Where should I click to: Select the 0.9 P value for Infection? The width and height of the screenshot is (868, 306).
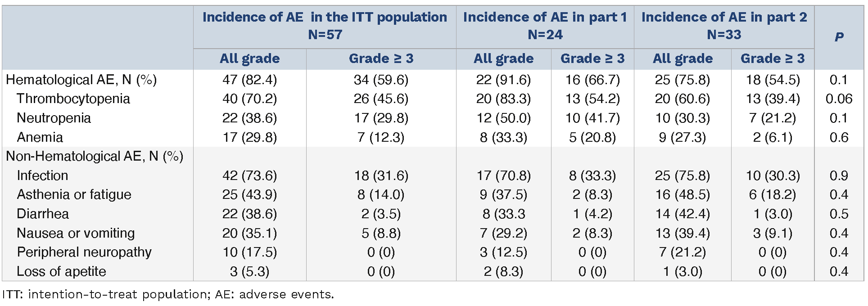(x=839, y=175)
